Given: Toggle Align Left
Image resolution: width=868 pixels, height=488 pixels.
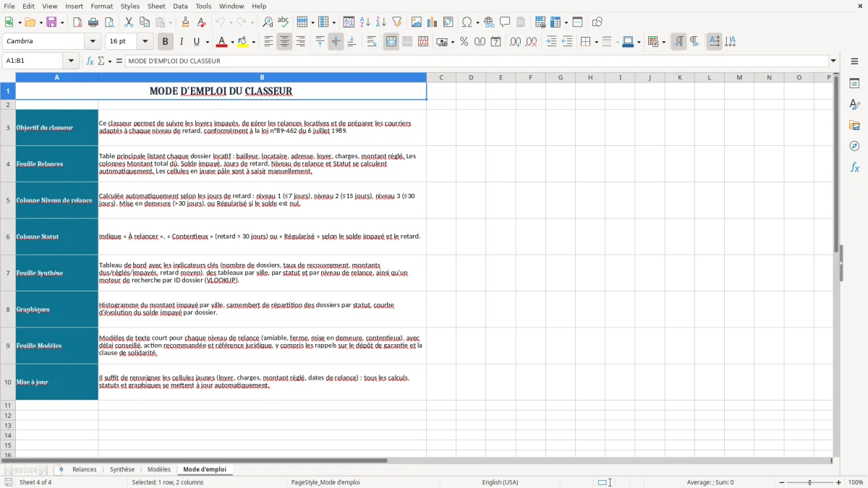Looking at the screenshot, I should click(x=268, y=42).
